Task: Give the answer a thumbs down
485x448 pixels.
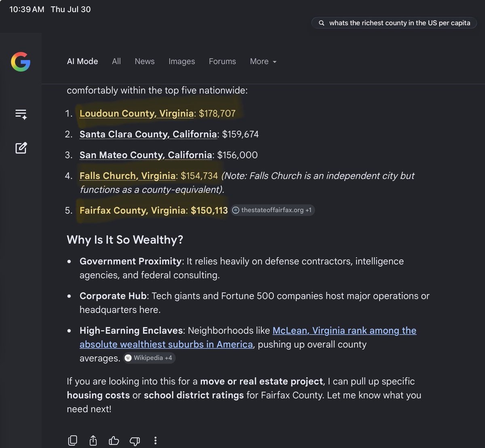Action: point(135,441)
